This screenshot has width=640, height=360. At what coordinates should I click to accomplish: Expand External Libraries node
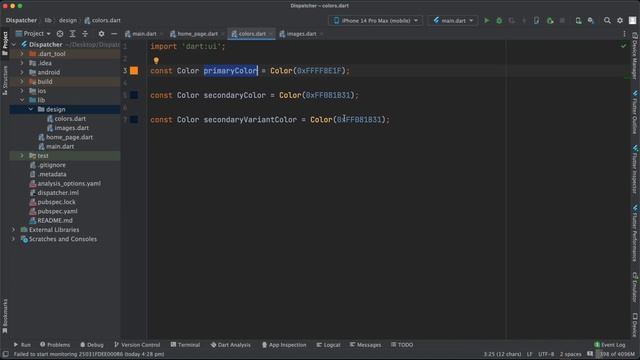tap(13, 230)
